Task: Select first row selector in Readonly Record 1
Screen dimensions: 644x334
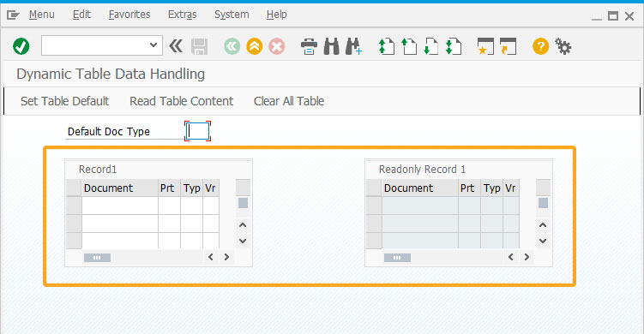Action: pyautogui.click(x=374, y=206)
